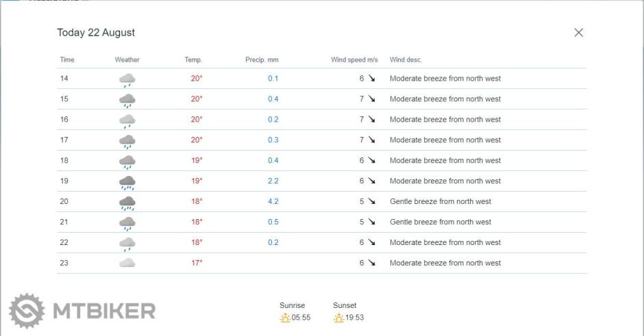Click the wind direction arrow for hour 20

372,202
